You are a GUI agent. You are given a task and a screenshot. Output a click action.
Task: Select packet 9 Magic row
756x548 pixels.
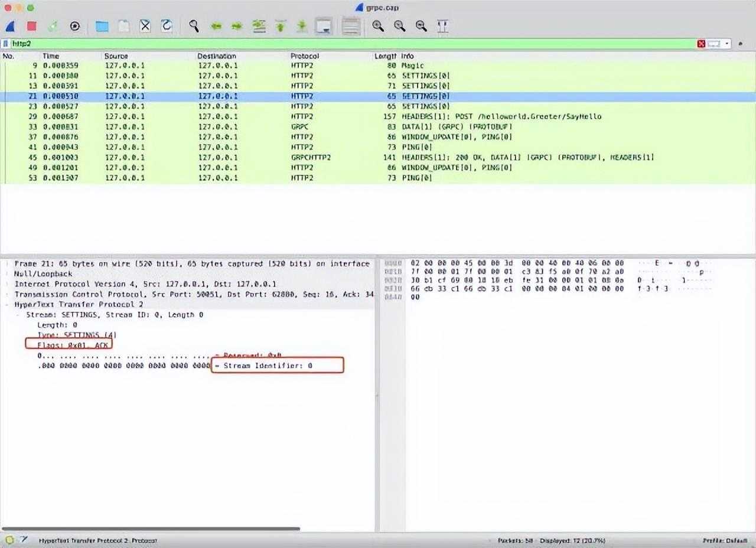click(x=378, y=66)
